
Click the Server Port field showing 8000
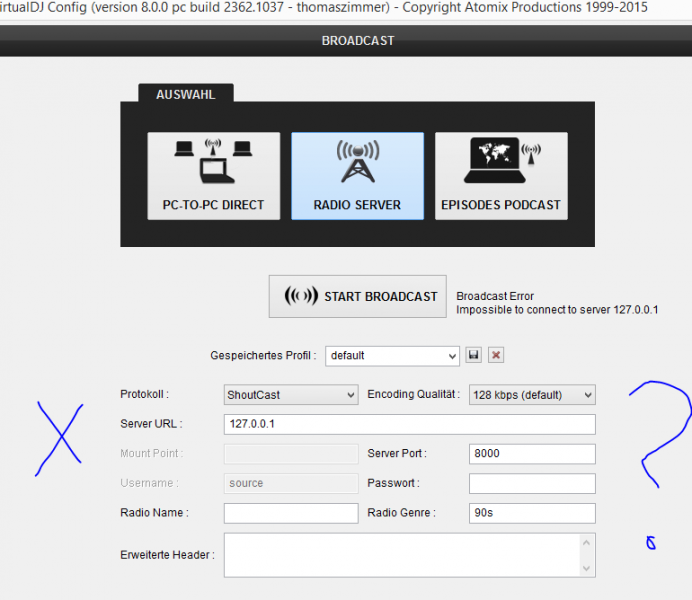[532, 454]
